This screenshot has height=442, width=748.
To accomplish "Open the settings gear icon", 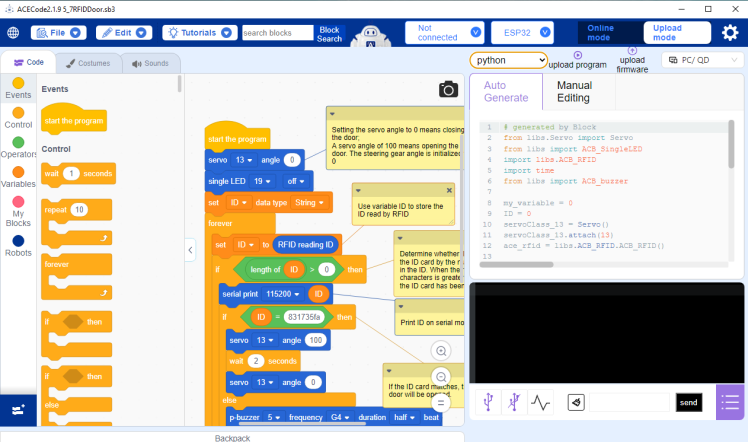I will click(730, 32).
